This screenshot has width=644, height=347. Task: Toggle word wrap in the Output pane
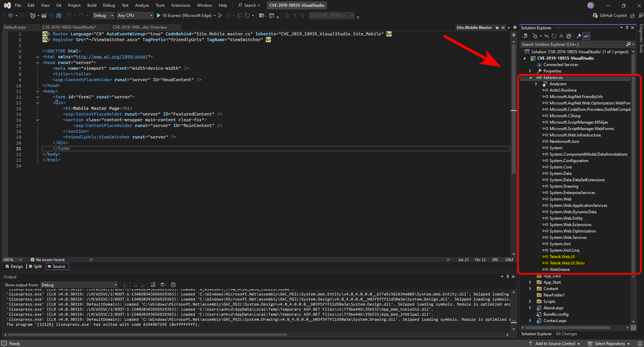163,285
